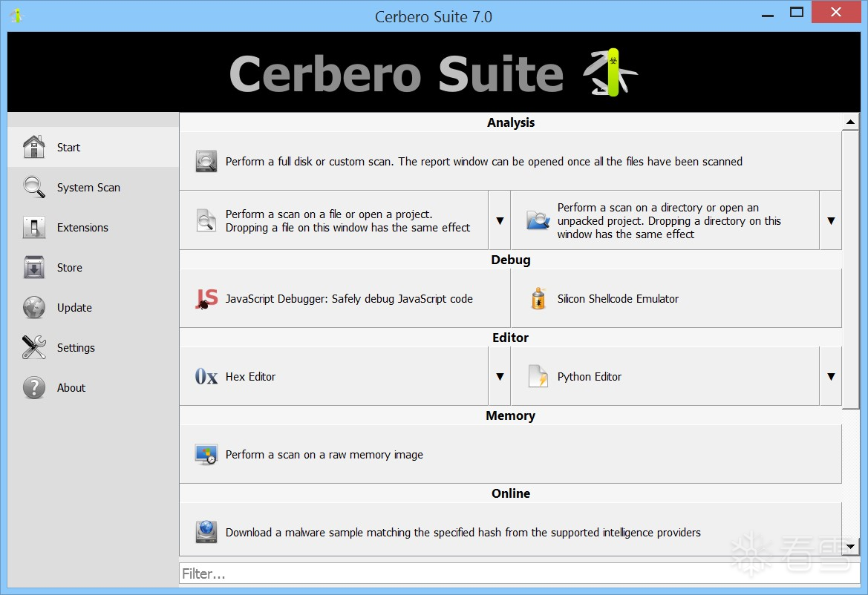Image resolution: width=868 pixels, height=595 pixels.
Task: Open the Extensions section
Action: click(x=93, y=227)
